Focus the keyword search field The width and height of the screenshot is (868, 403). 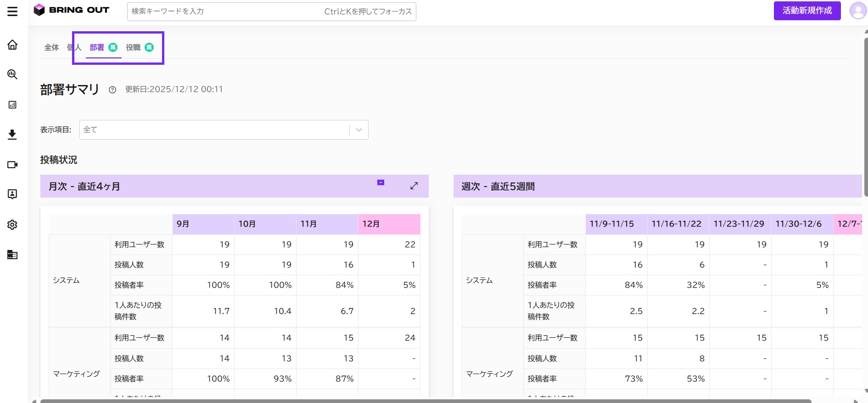272,11
